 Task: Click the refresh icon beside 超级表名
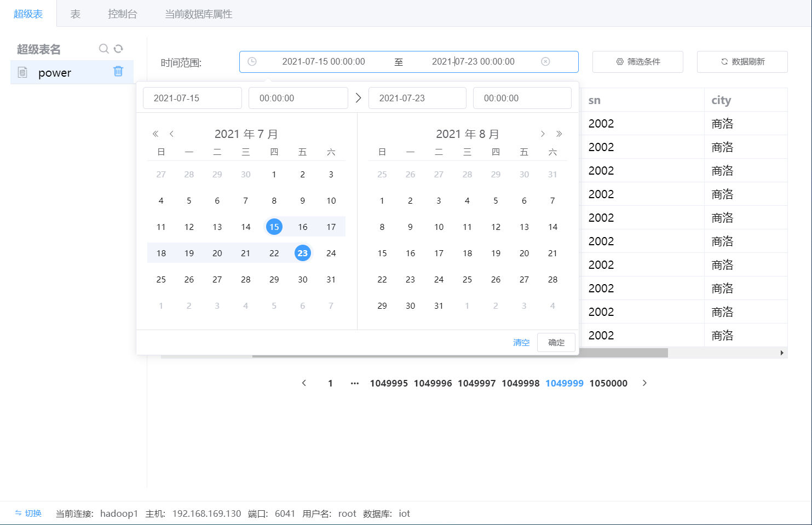point(118,49)
